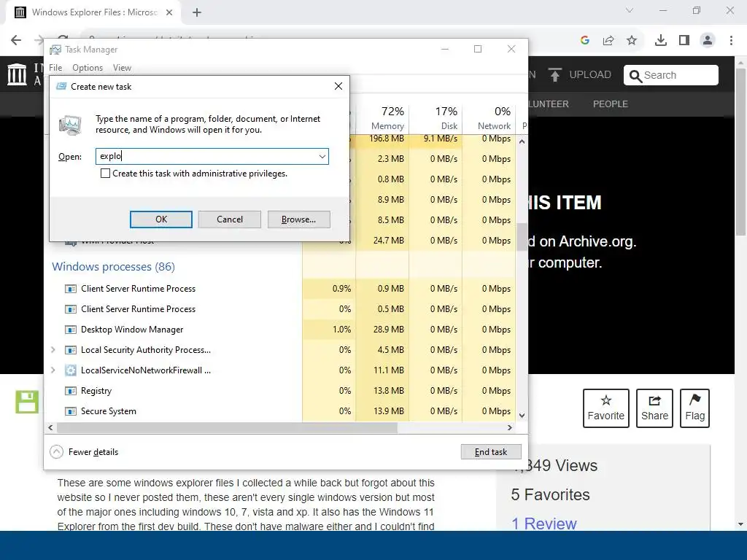Click Fewer details label
The height and width of the screenshot is (560, 747).
[x=93, y=452]
